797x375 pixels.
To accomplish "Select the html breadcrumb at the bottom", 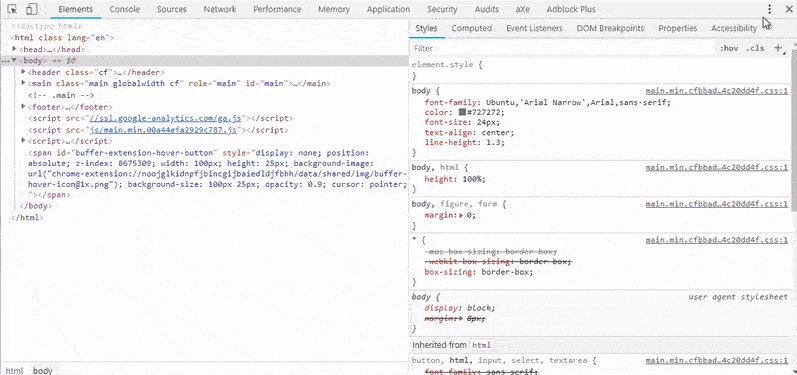I will click(14, 370).
